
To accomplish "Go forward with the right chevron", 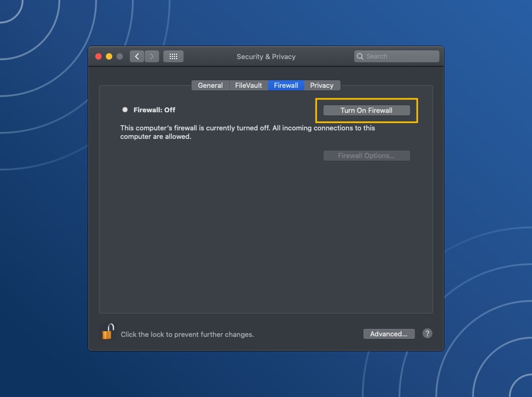I will pyautogui.click(x=152, y=56).
